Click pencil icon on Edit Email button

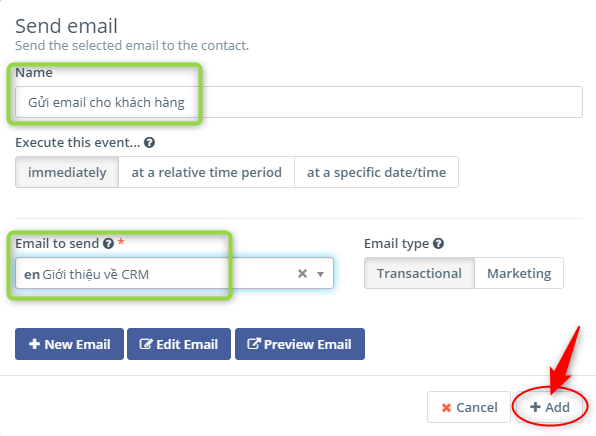pos(146,344)
